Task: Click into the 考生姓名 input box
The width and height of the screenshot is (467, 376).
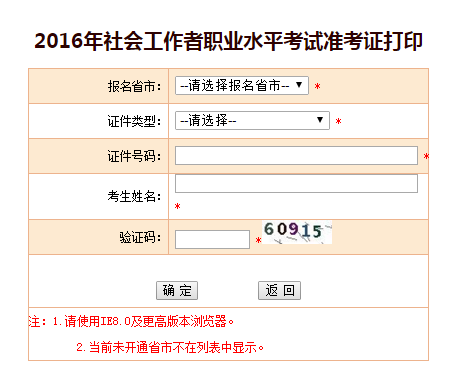Action: (x=296, y=183)
